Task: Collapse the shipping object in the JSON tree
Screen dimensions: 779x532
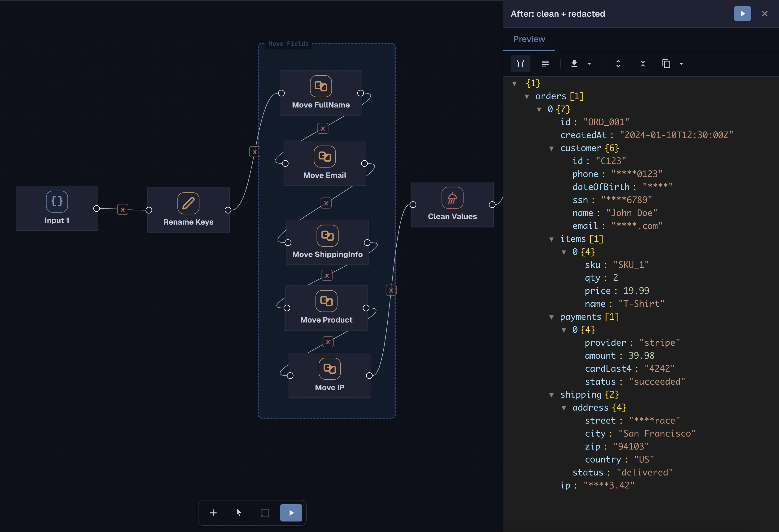Action: (x=552, y=395)
